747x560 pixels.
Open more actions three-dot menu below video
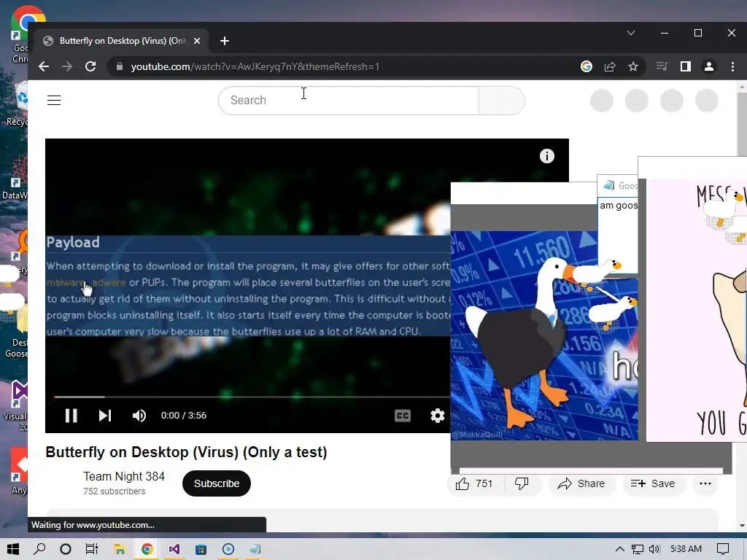tap(705, 484)
